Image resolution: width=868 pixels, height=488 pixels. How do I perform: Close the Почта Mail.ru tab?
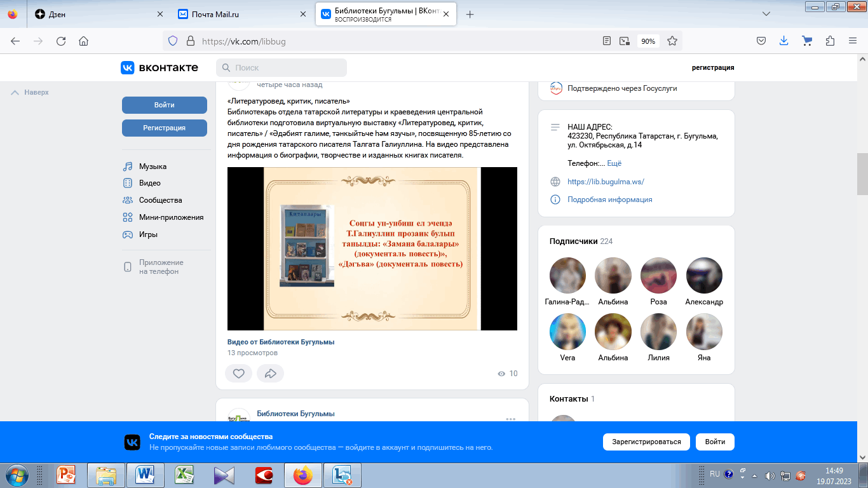(304, 14)
